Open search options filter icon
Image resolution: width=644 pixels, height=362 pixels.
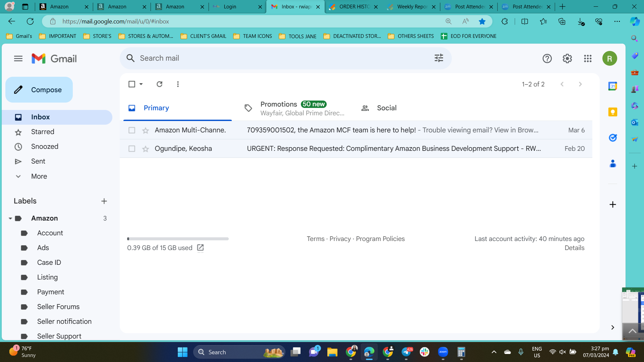[x=439, y=58]
